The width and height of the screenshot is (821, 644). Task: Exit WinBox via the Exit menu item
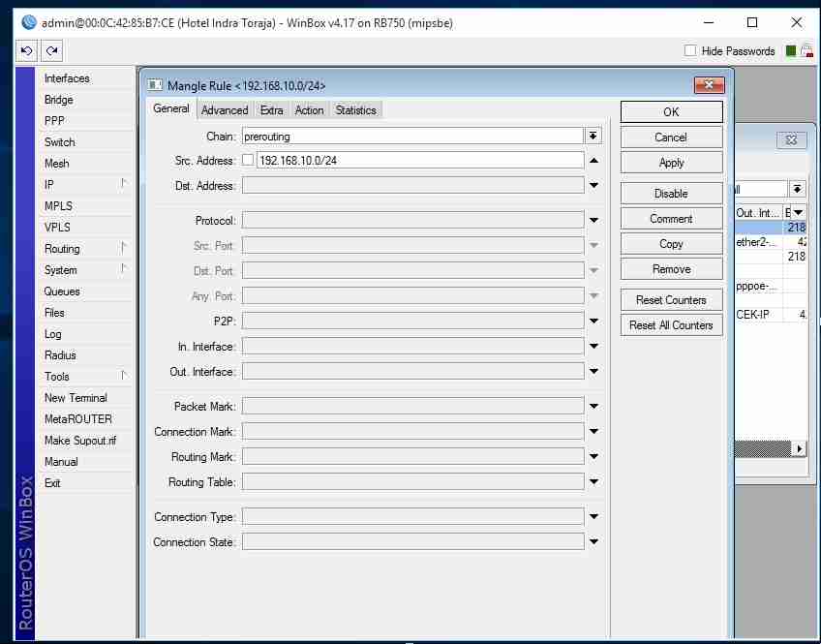pos(85,483)
